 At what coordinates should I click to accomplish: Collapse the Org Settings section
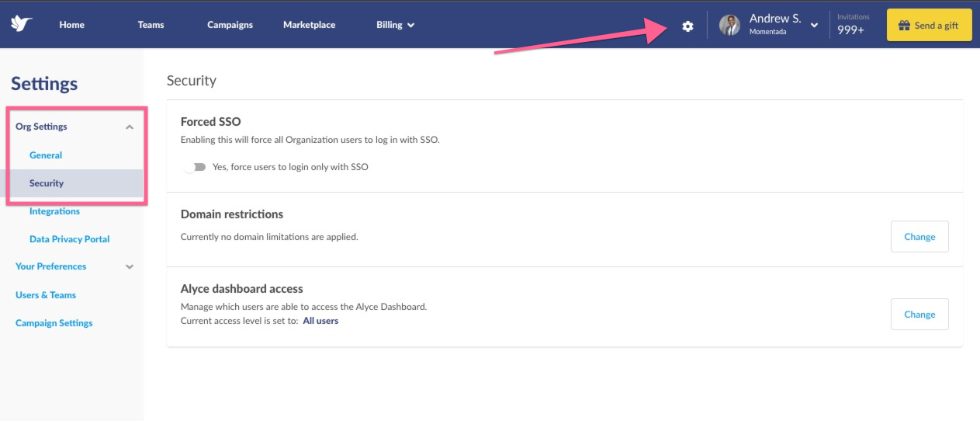(x=130, y=127)
